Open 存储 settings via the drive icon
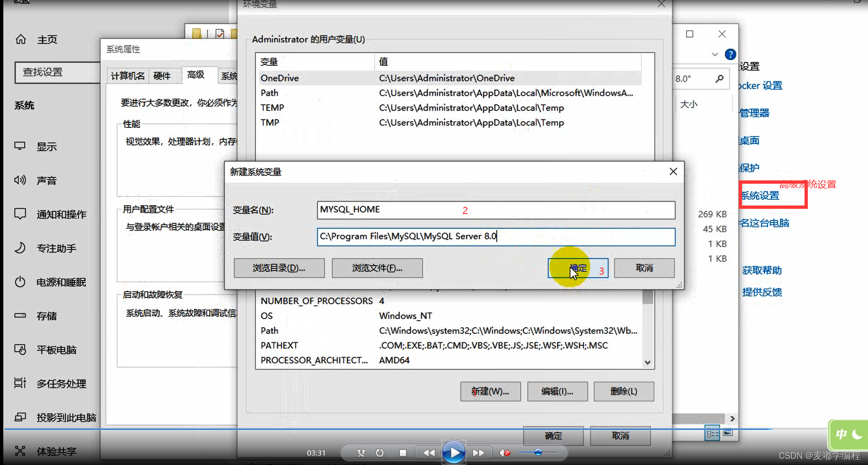 point(20,315)
